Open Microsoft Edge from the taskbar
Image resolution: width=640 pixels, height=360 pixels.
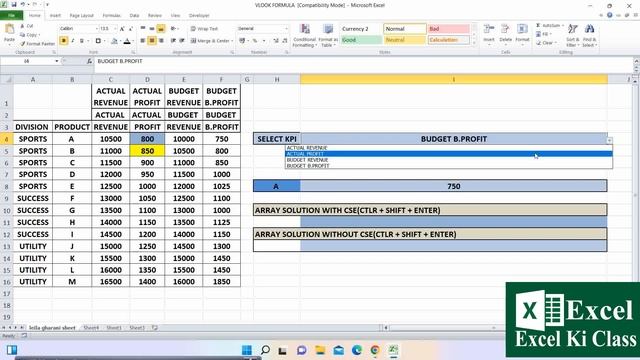pos(357,350)
